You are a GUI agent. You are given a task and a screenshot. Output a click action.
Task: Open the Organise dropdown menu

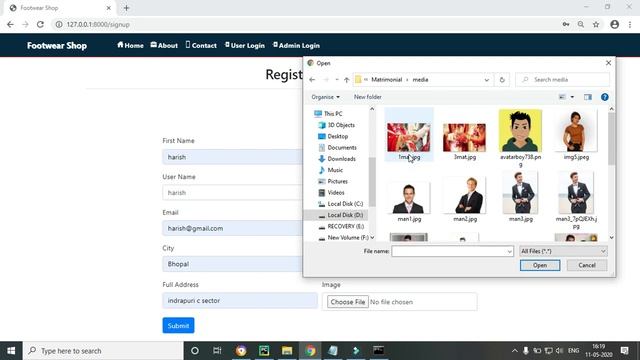point(325,97)
